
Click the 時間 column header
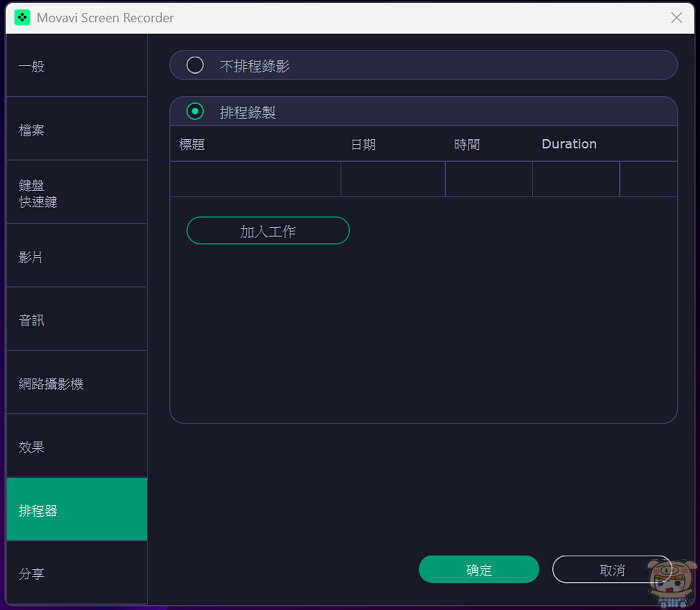point(467,144)
